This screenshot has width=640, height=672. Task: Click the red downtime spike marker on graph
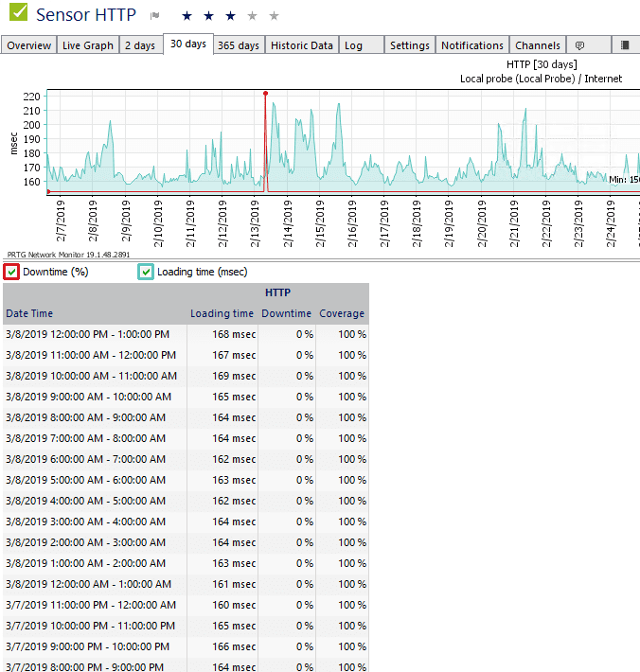265,94
